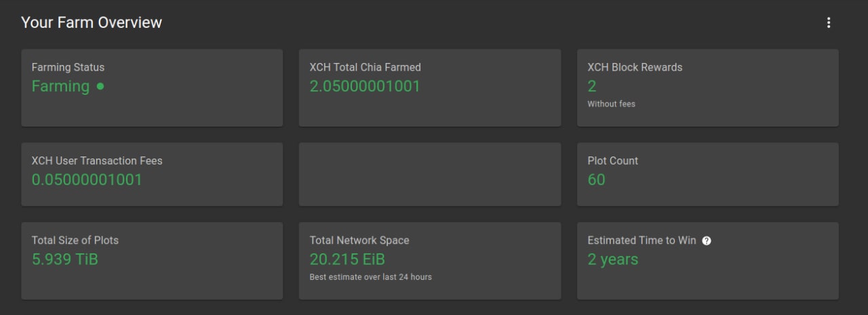This screenshot has height=315, width=868.
Task: Click the plot count value 60
Action: pos(596,180)
